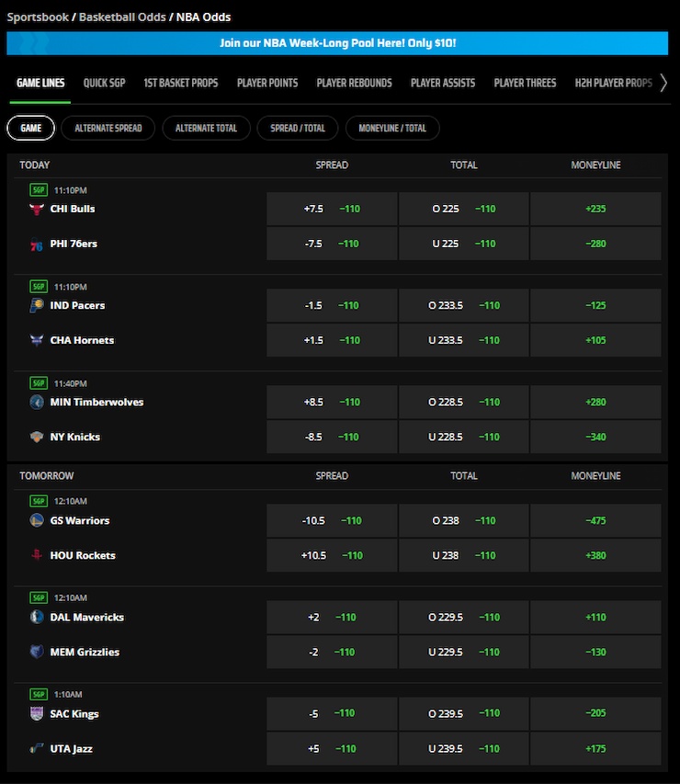The width and height of the screenshot is (680, 784).
Task: Switch to the Quick SGP tab
Action: [x=104, y=83]
